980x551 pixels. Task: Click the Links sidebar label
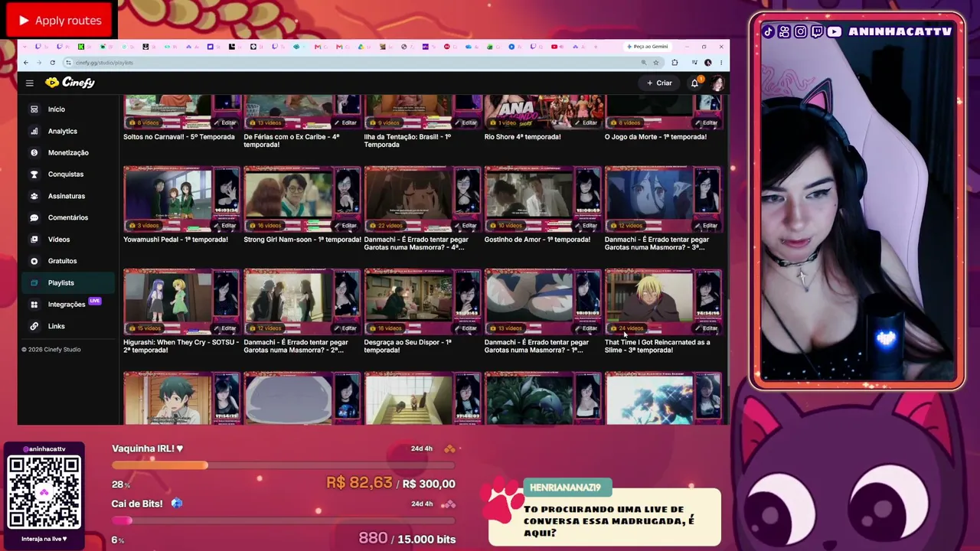point(57,326)
